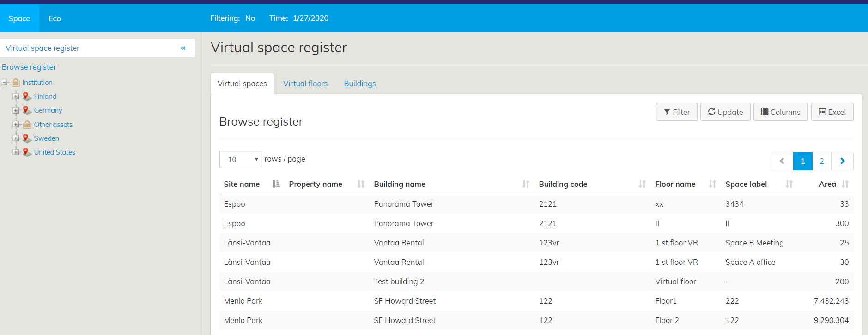Sort by Building code column icon
868x335 pixels.
tap(642, 184)
